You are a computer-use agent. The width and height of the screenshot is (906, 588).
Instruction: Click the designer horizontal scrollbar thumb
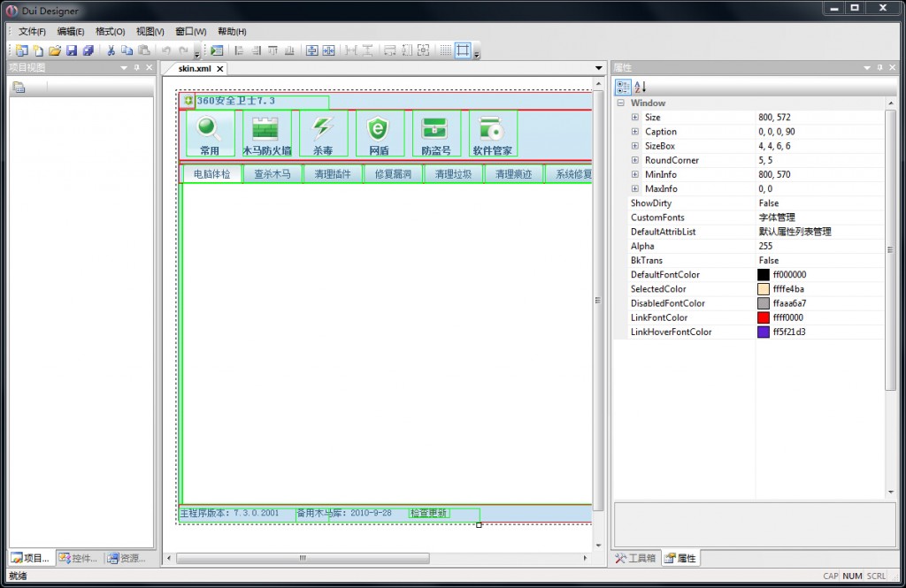(303, 558)
